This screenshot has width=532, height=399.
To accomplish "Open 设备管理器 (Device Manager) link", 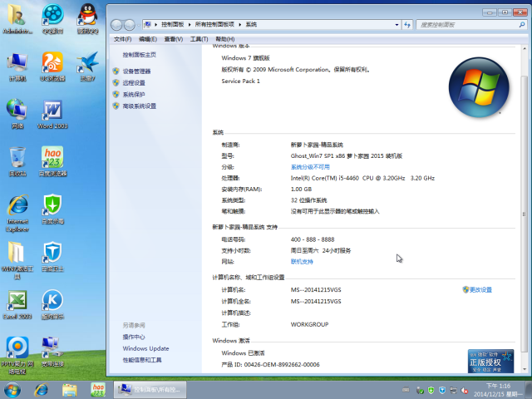I will pos(136,71).
